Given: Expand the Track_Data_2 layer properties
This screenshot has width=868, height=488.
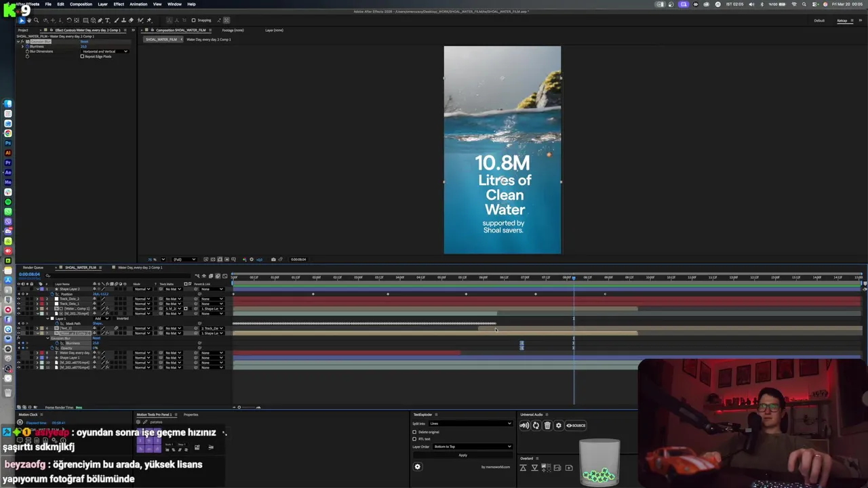Looking at the screenshot, I should 37,299.
